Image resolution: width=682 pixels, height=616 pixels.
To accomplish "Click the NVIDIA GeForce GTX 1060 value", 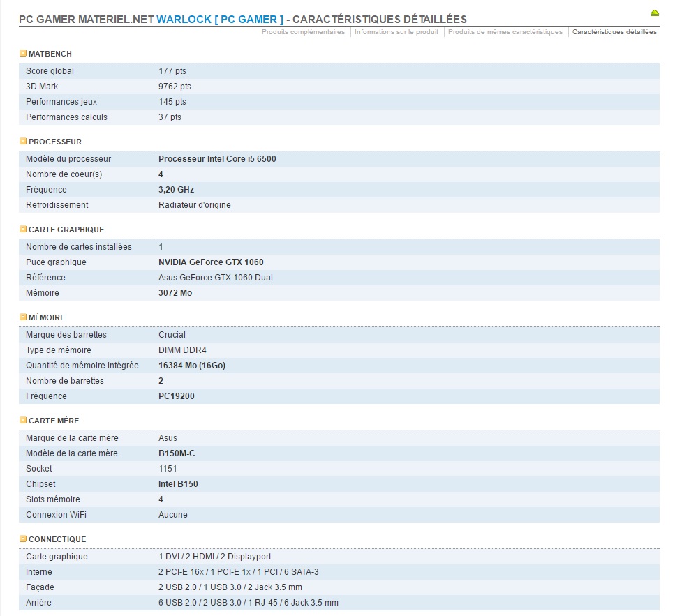I will pos(211,262).
